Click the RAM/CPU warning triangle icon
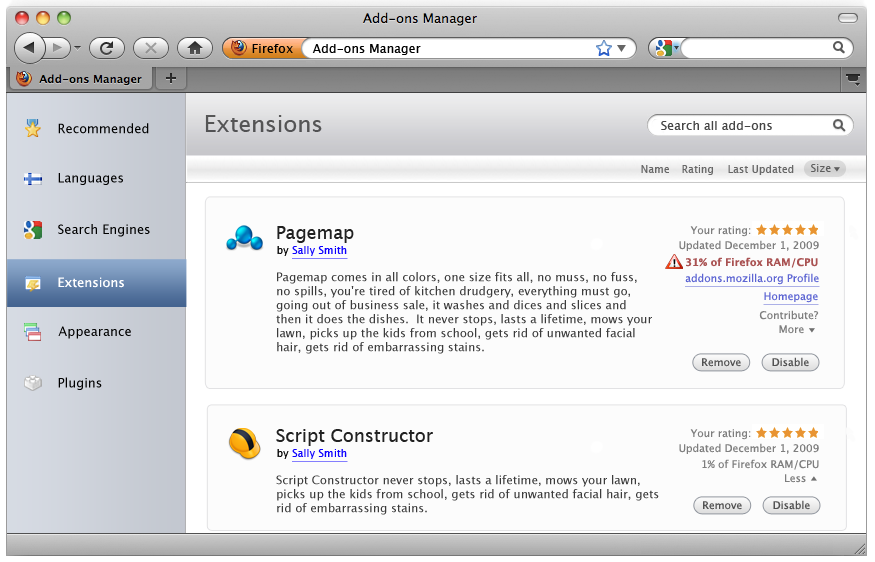The height and width of the screenshot is (562, 875). [674, 262]
